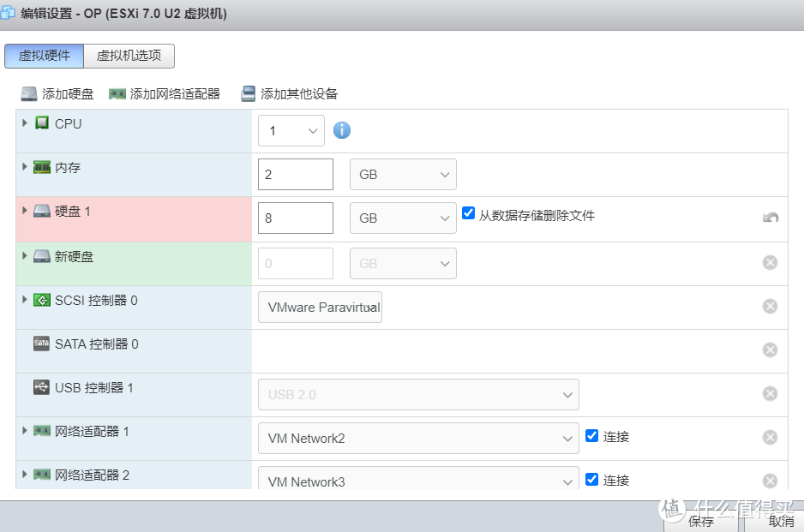Click the CPU info icon
The height and width of the screenshot is (532, 804).
[x=342, y=130]
